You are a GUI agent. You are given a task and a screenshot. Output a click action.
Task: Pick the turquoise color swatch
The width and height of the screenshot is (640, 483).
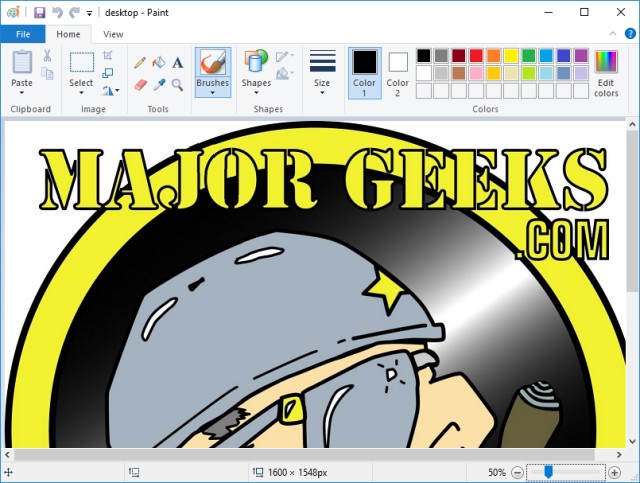(546, 56)
